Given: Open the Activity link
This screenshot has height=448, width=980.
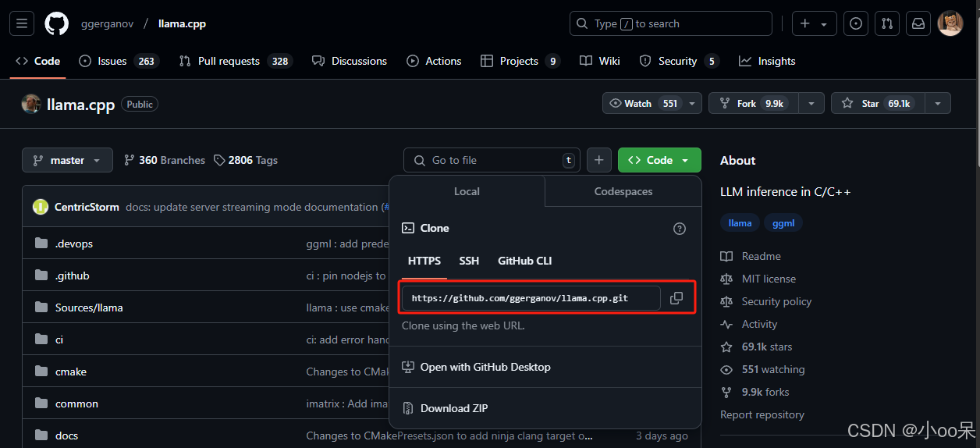Looking at the screenshot, I should click(749, 324).
